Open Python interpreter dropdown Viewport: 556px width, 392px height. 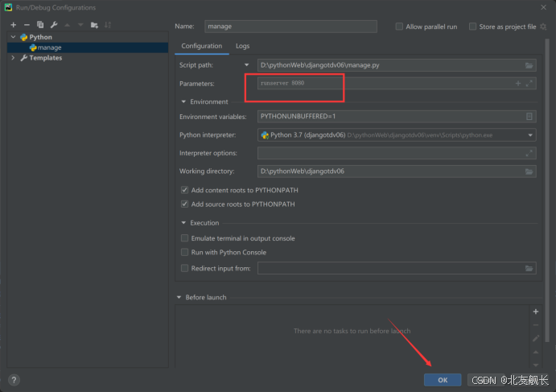pos(530,135)
